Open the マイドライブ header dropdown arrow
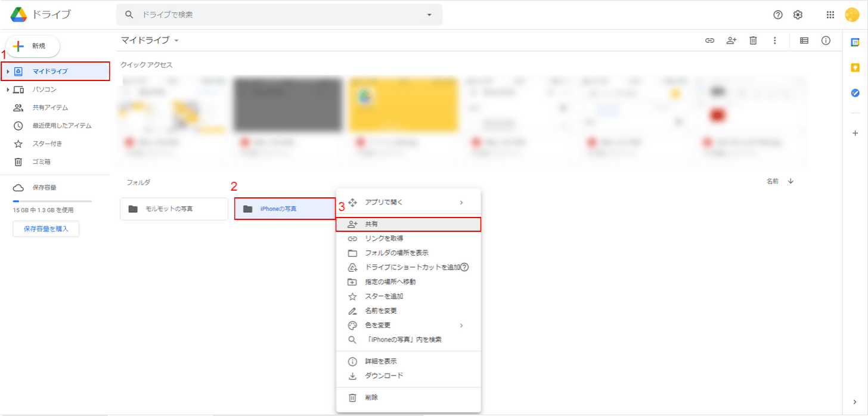Screen dimensions: 868x416 coord(176,41)
